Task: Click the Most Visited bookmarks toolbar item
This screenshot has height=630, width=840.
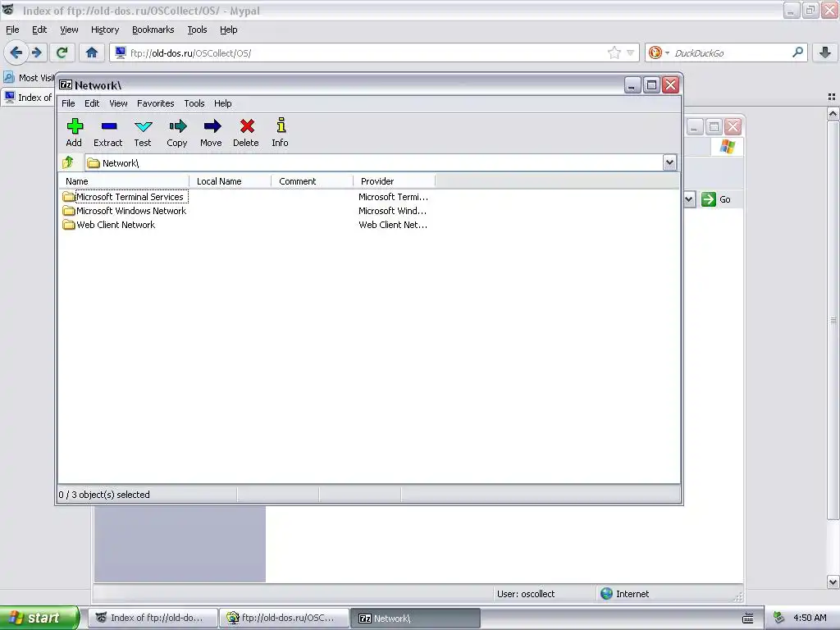Action: coord(29,78)
